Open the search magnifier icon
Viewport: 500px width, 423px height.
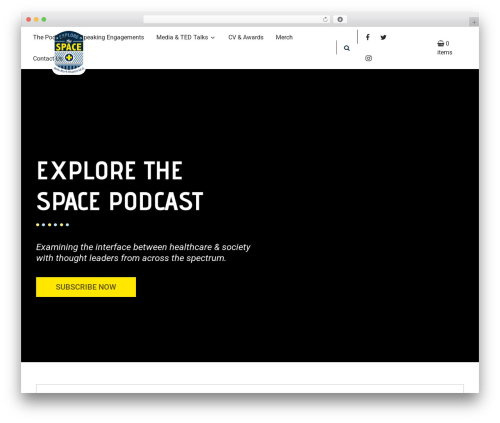tap(347, 48)
